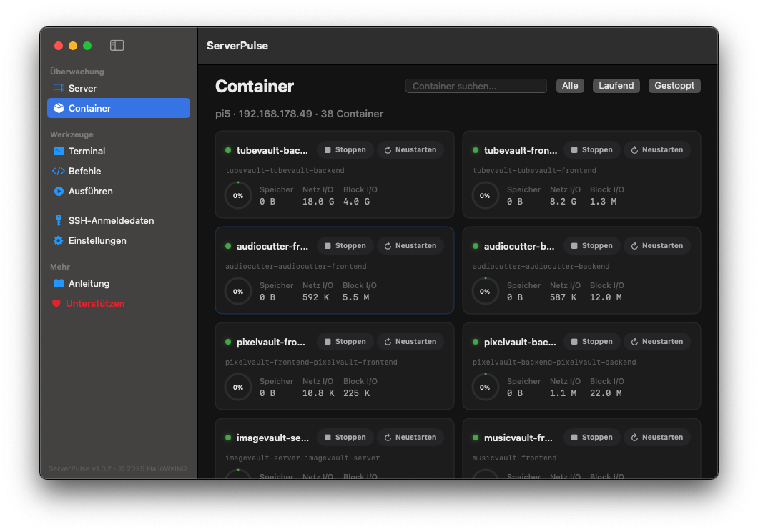Stop the audiocutter-frontend container
Screen dimensions: 758x532
click(x=345, y=245)
